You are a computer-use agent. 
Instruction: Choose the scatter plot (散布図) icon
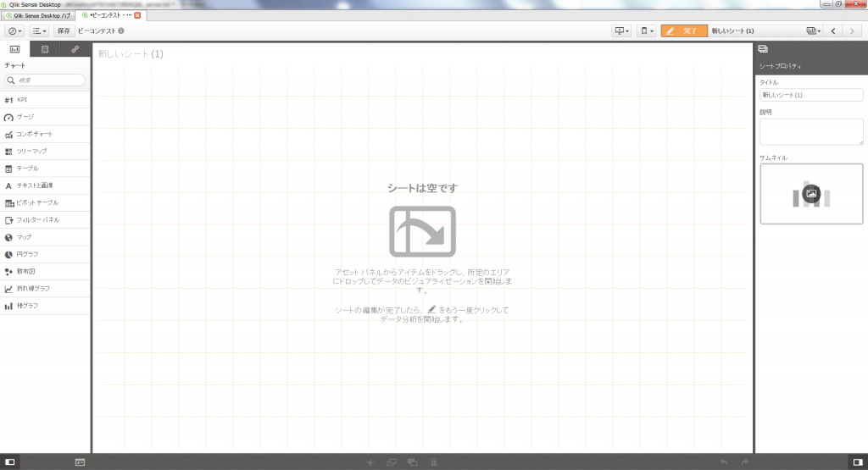click(8, 271)
